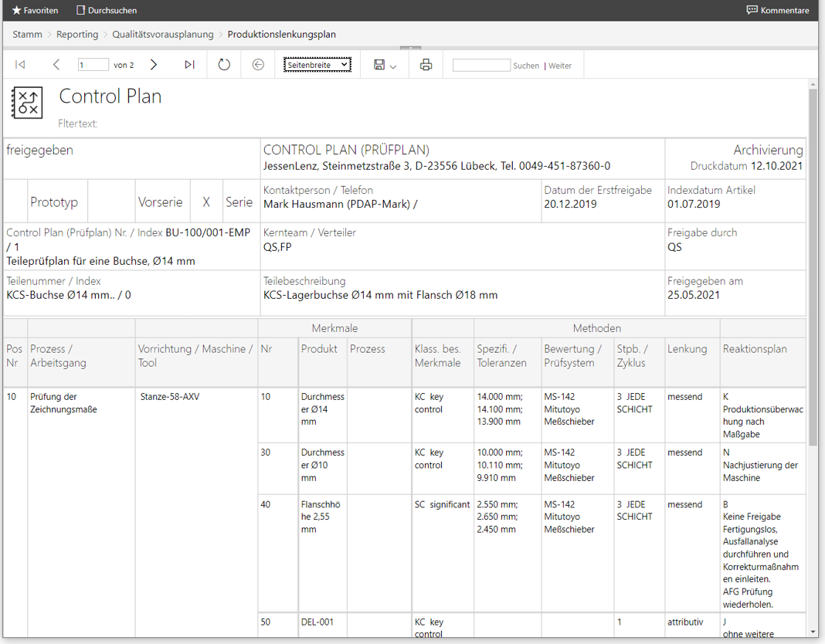The height and width of the screenshot is (644, 825).
Task: Click the save/export disk icon
Action: pyautogui.click(x=379, y=65)
